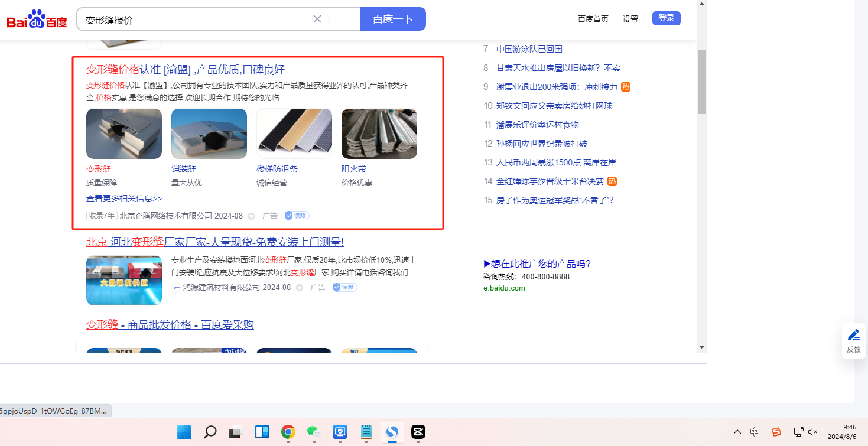This screenshot has height=446, width=868.
Task: Click the 楼梯防滑条 product thumbnail
Action: click(x=294, y=134)
